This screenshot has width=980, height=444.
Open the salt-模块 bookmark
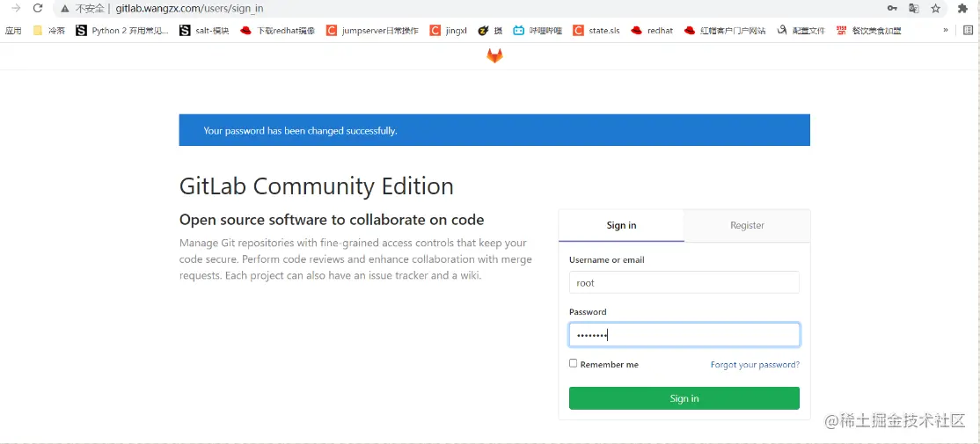coord(204,30)
